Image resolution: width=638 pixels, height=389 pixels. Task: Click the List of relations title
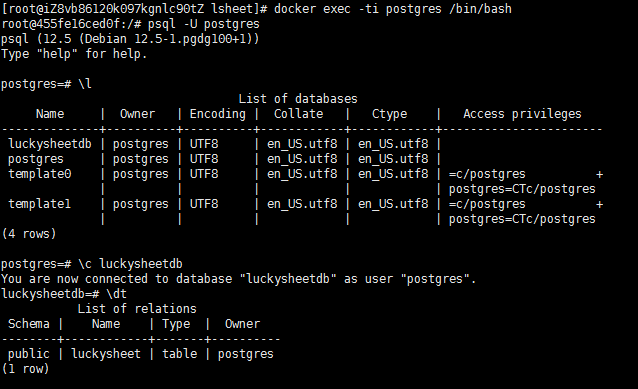point(137,308)
